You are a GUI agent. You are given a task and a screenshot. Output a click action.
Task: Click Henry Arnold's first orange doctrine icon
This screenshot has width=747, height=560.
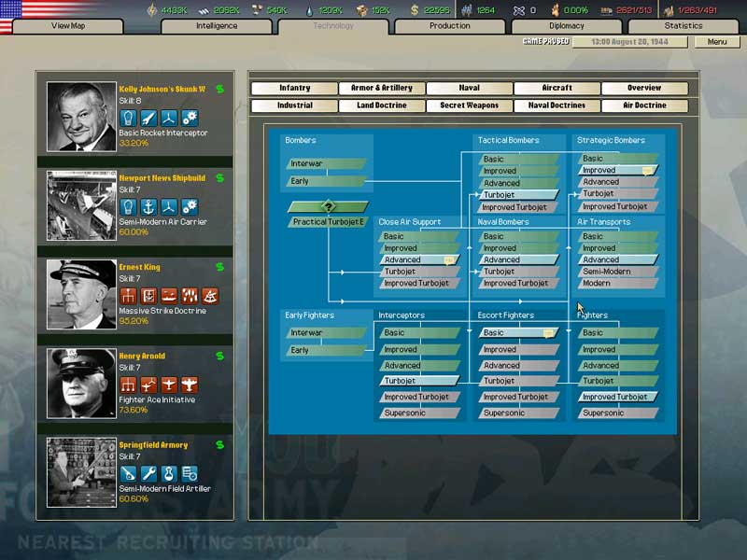[x=128, y=385]
